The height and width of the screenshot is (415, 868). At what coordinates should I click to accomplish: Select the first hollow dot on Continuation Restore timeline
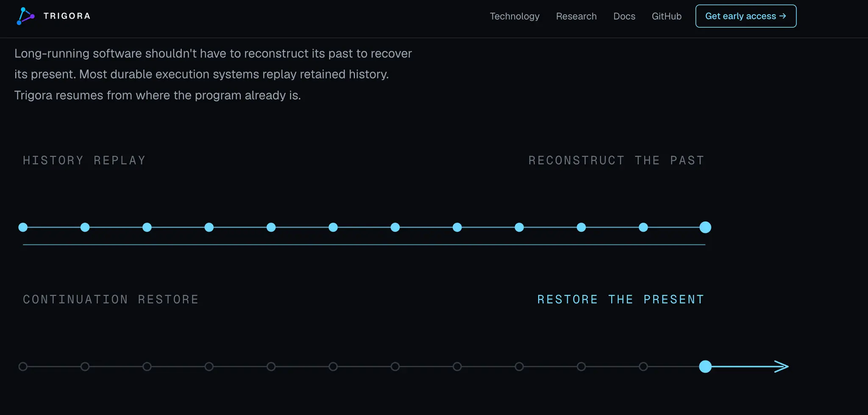[23, 367]
